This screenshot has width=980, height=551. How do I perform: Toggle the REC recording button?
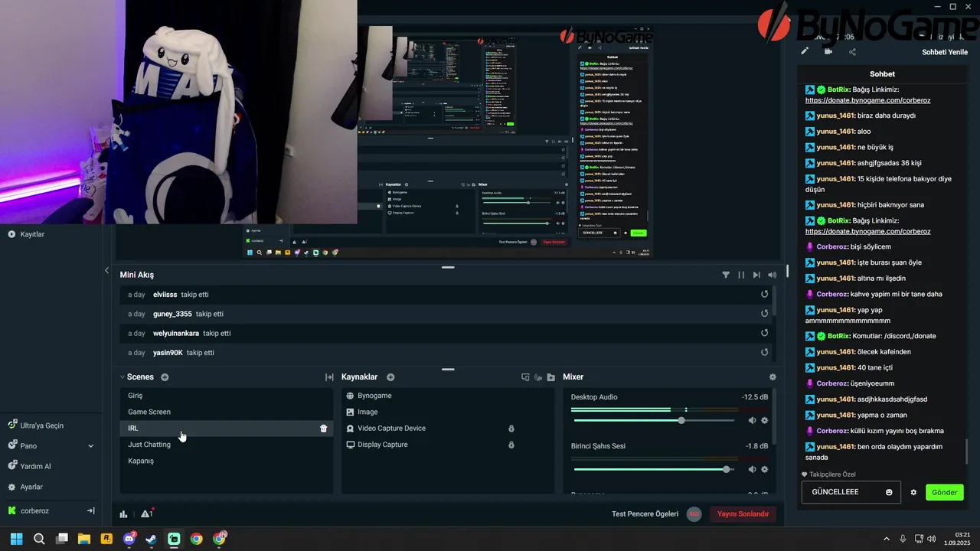tap(694, 514)
